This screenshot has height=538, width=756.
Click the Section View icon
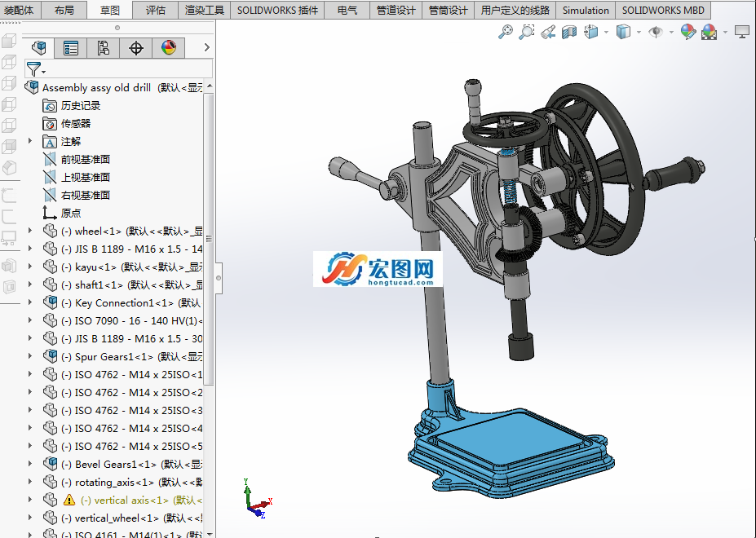pos(569,32)
